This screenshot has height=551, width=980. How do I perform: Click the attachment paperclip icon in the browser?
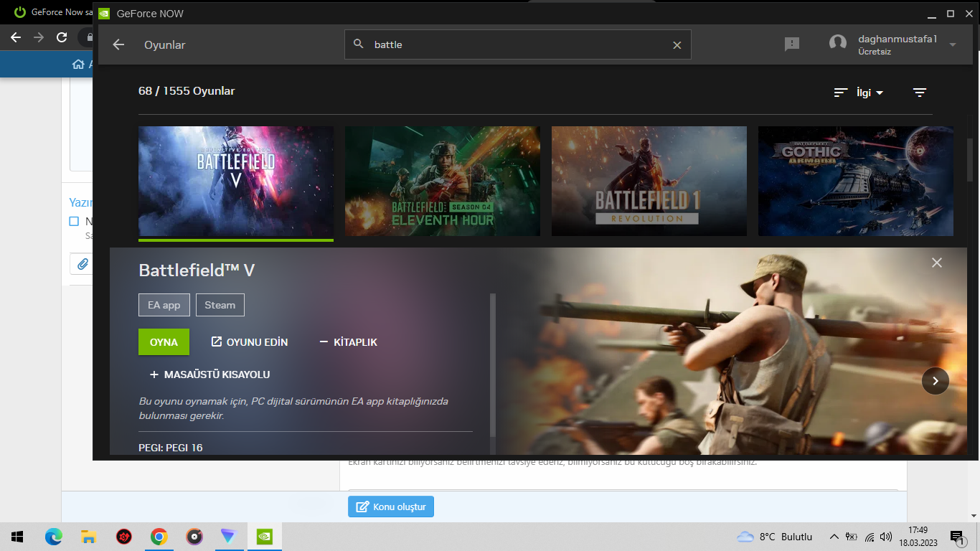coord(83,264)
